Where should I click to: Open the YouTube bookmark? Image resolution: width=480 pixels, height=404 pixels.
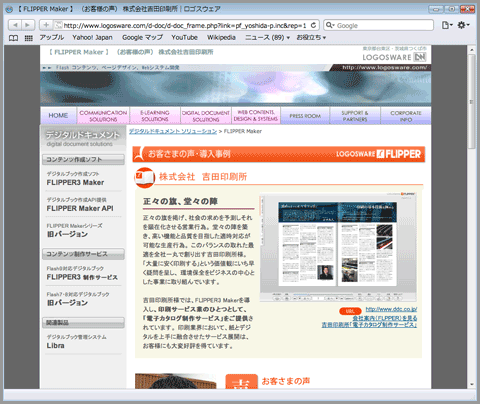pos(185,37)
